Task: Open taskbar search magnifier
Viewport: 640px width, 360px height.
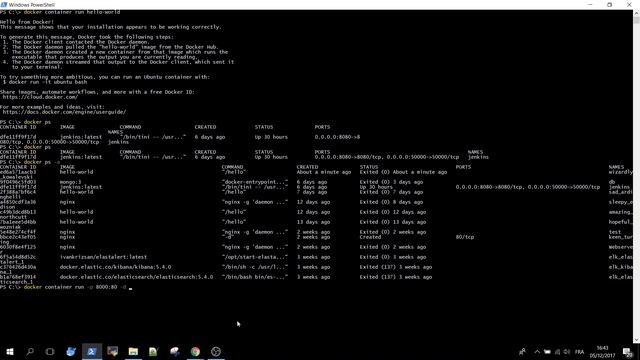Action: coord(30,351)
